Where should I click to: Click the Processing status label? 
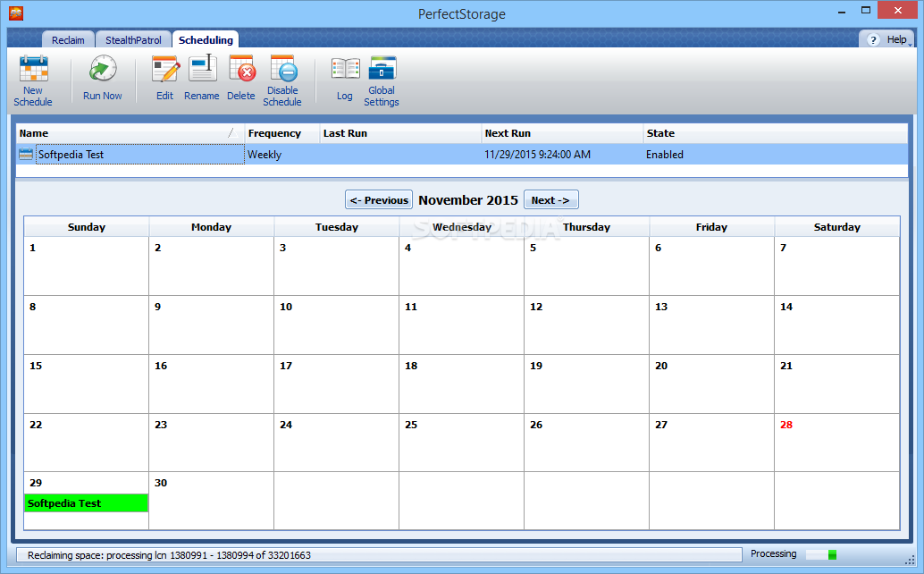point(773,554)
